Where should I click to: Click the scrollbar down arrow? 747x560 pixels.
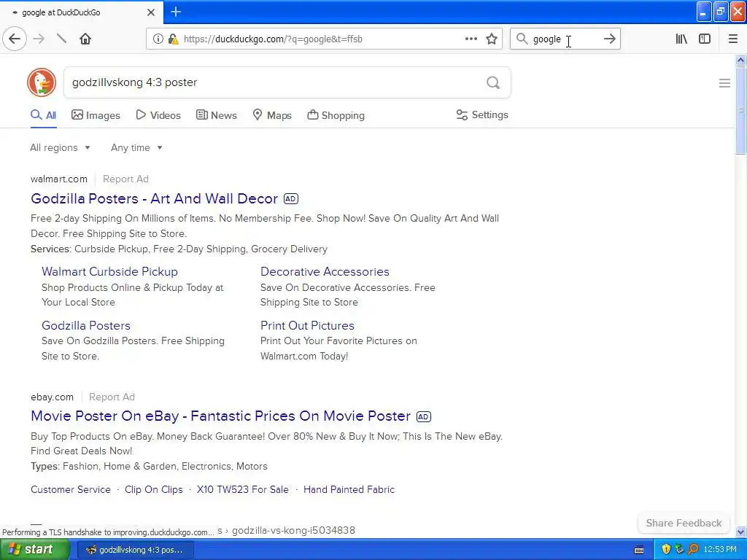(x=740, y=532)
